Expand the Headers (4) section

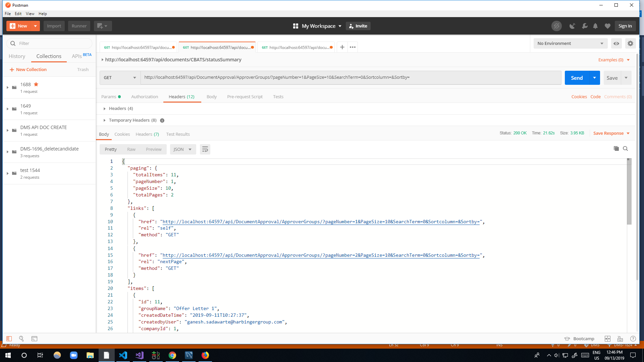pos(105,109)
